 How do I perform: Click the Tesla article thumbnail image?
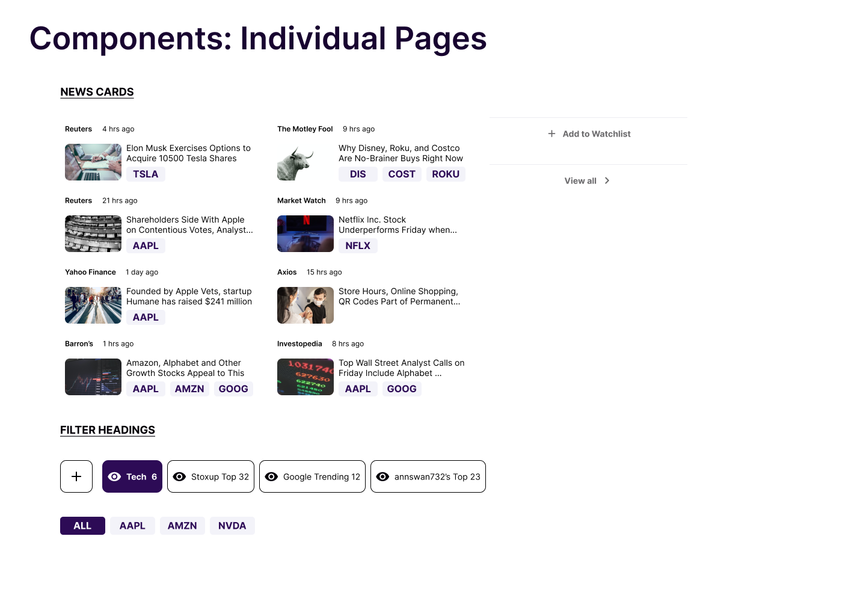click(93, 162)
